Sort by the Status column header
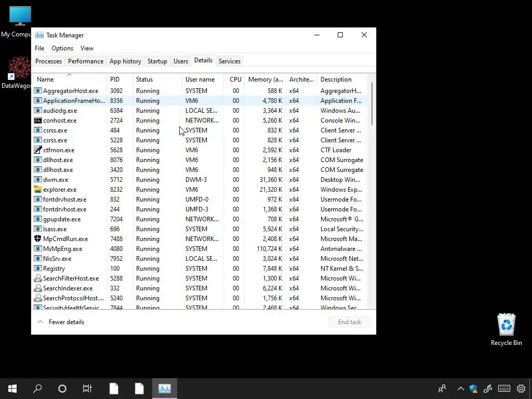Viewport: 532px width, 399px height. coord(157,79)
